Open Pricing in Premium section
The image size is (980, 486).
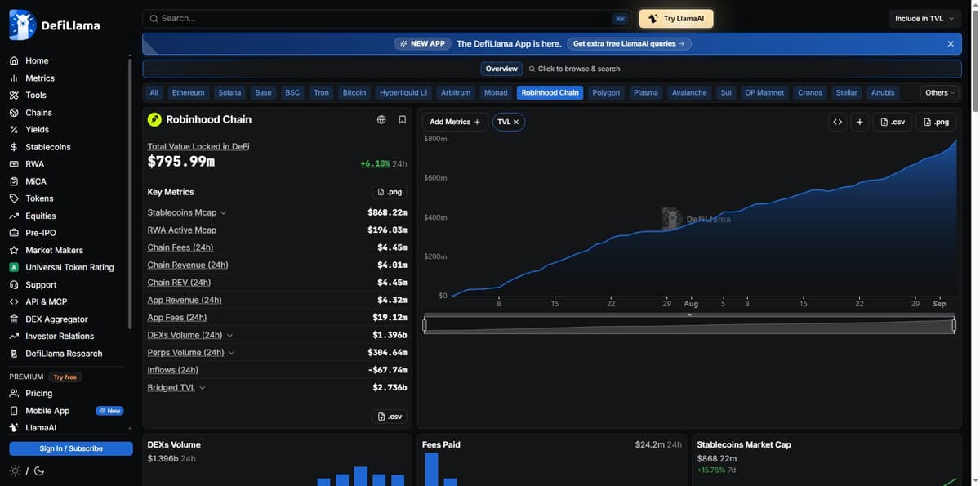(x=38, y=394)
